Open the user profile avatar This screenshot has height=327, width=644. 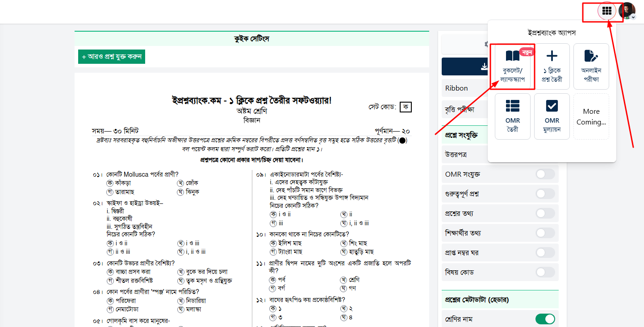click(627, 11)
